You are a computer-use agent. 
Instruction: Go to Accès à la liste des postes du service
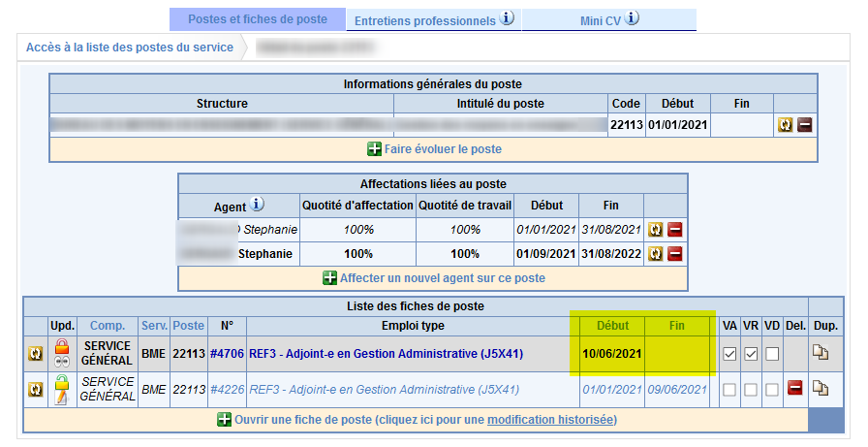[129, 47]
